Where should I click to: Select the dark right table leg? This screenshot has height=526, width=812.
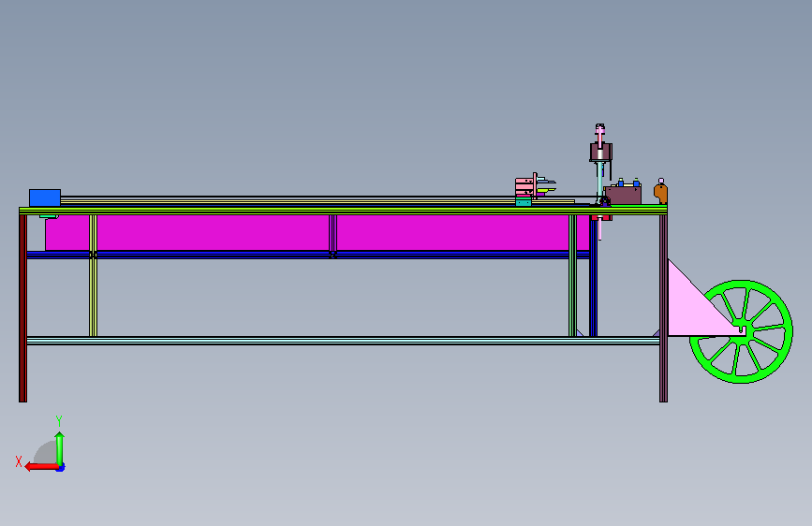[x=663, y=308]
